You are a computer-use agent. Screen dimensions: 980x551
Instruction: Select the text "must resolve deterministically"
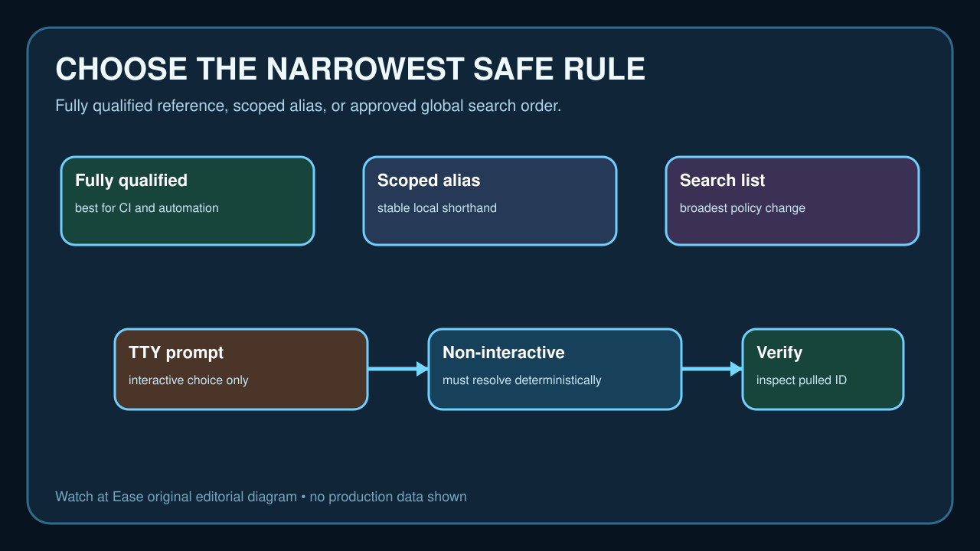click(x=522, y=380)
